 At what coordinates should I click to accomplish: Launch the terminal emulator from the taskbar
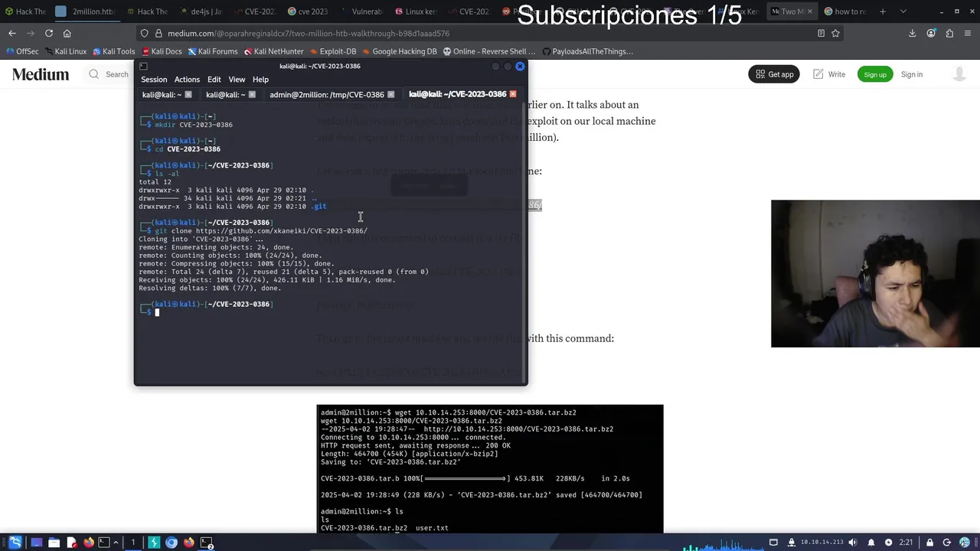[x=104, y=543]
